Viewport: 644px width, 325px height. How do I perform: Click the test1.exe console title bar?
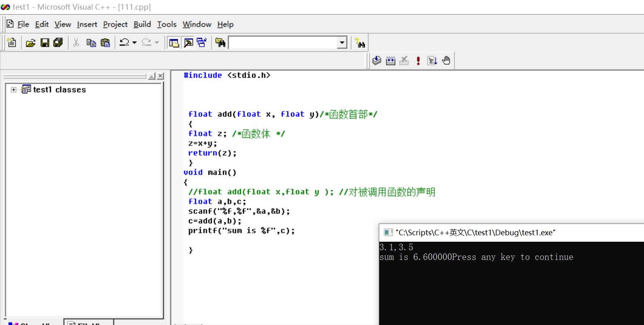pos(512,232)
